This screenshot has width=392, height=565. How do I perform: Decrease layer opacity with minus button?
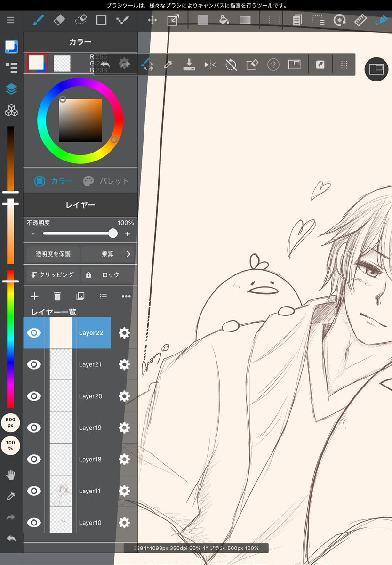click(x=33, y=234)
